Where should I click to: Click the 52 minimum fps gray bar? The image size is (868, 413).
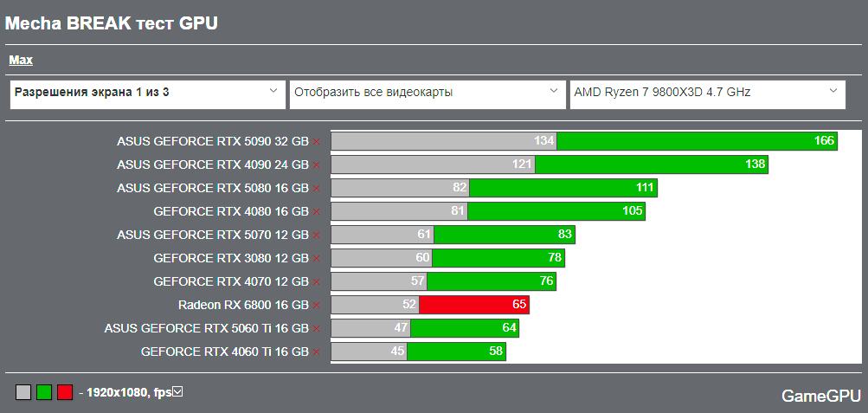(x=375, y=305)
